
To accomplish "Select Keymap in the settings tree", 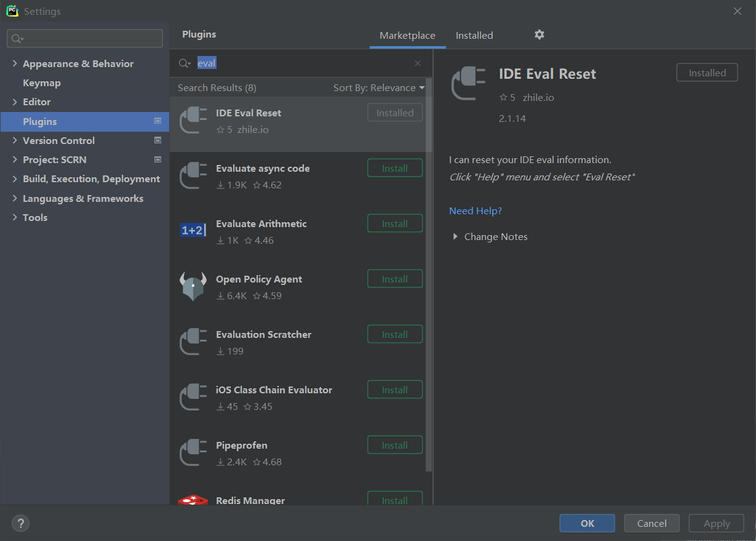I will pyautogui.click(x=42, y=82).
